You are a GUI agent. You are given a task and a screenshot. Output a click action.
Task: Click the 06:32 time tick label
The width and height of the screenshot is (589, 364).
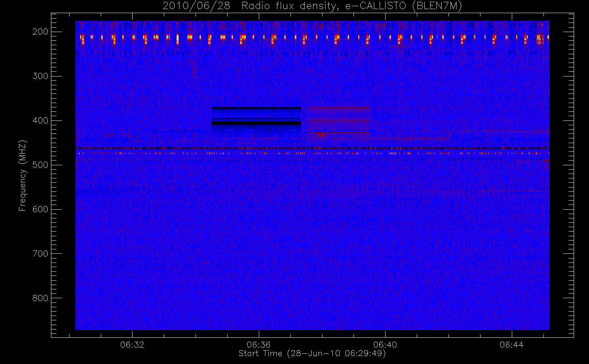[x=132, y=344]
